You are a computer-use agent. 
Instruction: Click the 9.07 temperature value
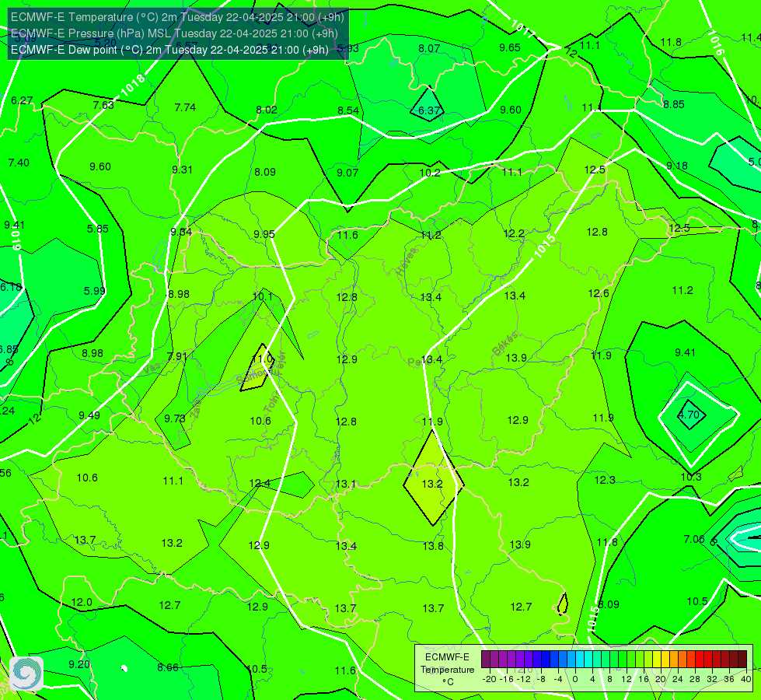click(347, 173)
